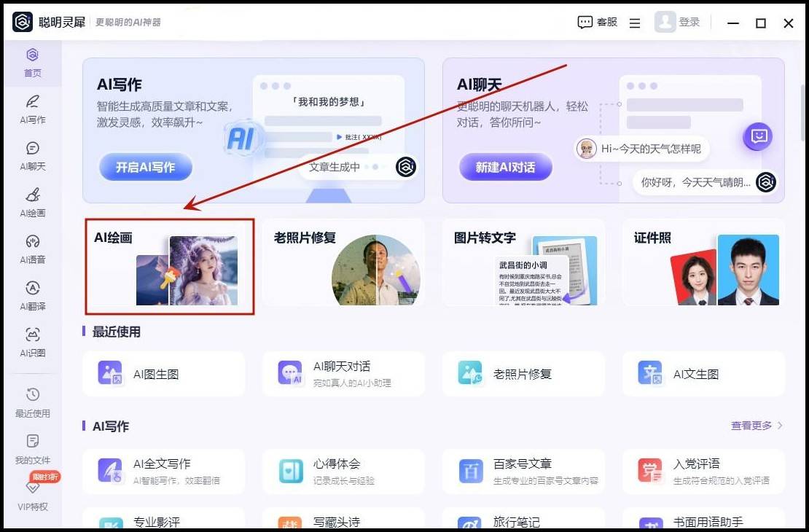Click the 文章生成中 status bubble
Screen dimensions: 809x532
point(358,167)
